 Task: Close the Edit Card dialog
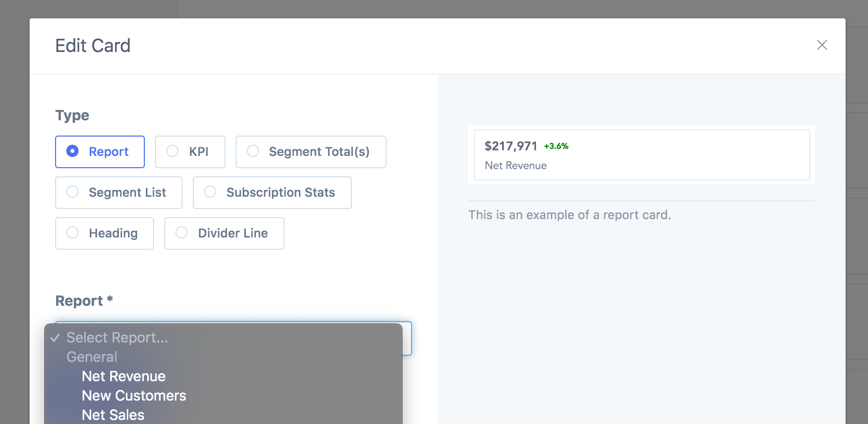(x=822, y=45)
